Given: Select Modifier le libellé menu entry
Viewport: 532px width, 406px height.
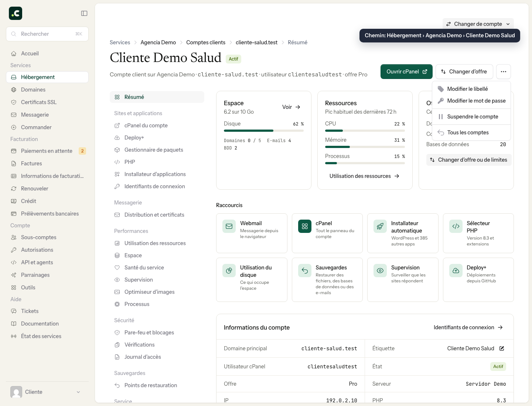Looking at the screenshot, I should [471, 89].
